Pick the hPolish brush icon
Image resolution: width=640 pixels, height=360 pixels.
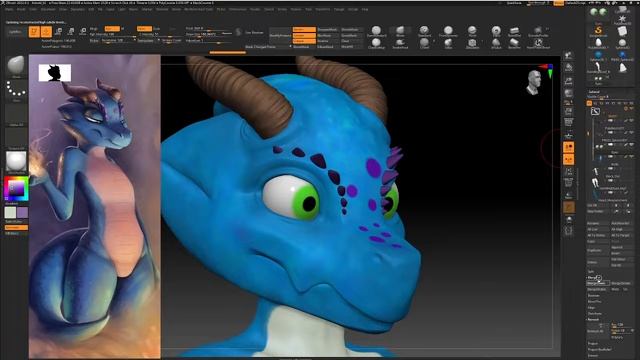click(x=496, y=43)
